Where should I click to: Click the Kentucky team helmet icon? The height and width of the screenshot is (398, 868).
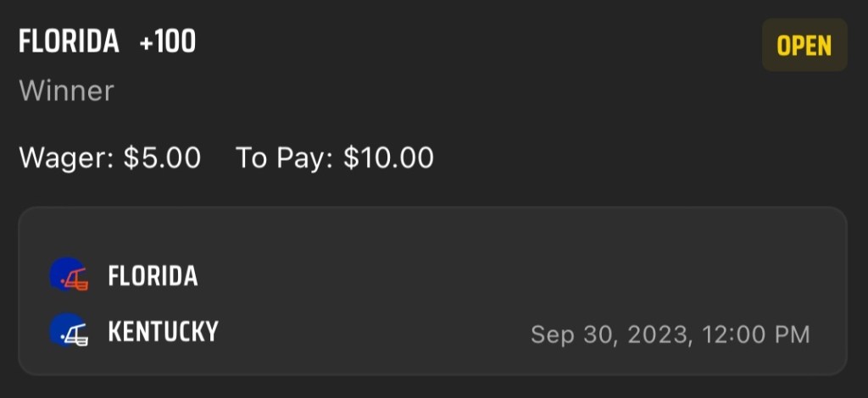click(69, 331)
